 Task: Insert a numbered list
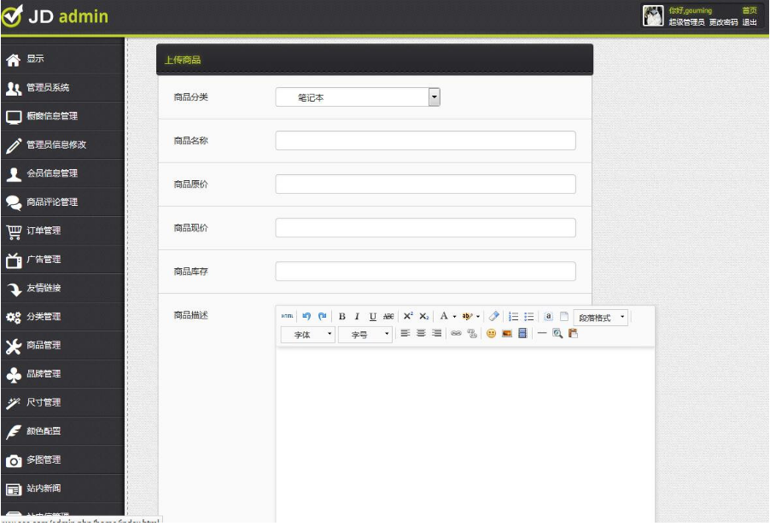click(514, 316)
